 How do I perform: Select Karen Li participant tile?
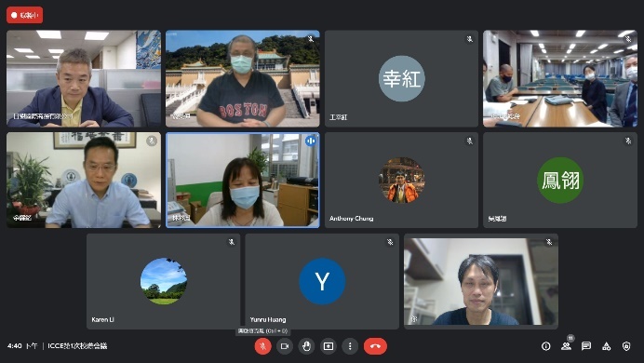point(163,281)
